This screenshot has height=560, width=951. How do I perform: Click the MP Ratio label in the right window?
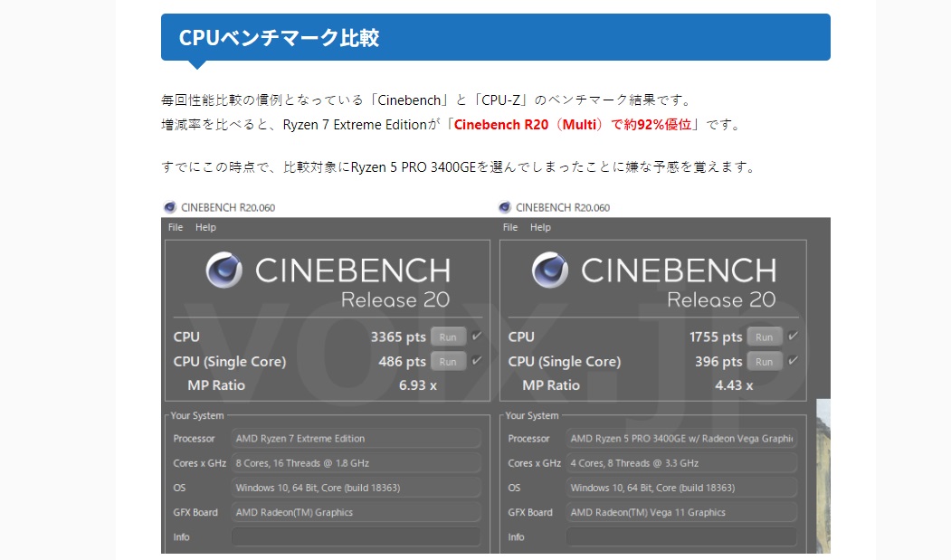551,385
